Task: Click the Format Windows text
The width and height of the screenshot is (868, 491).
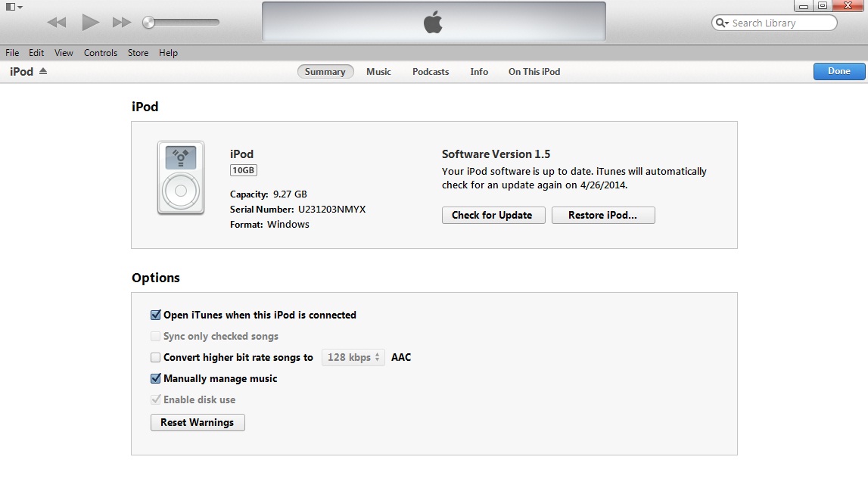Action: click(269, 224)
